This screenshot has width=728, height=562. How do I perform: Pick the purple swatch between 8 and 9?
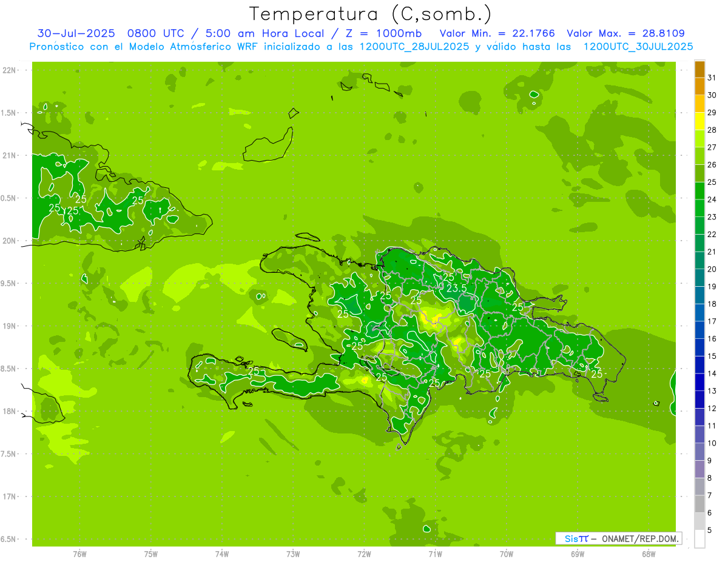tap(699, 469)
